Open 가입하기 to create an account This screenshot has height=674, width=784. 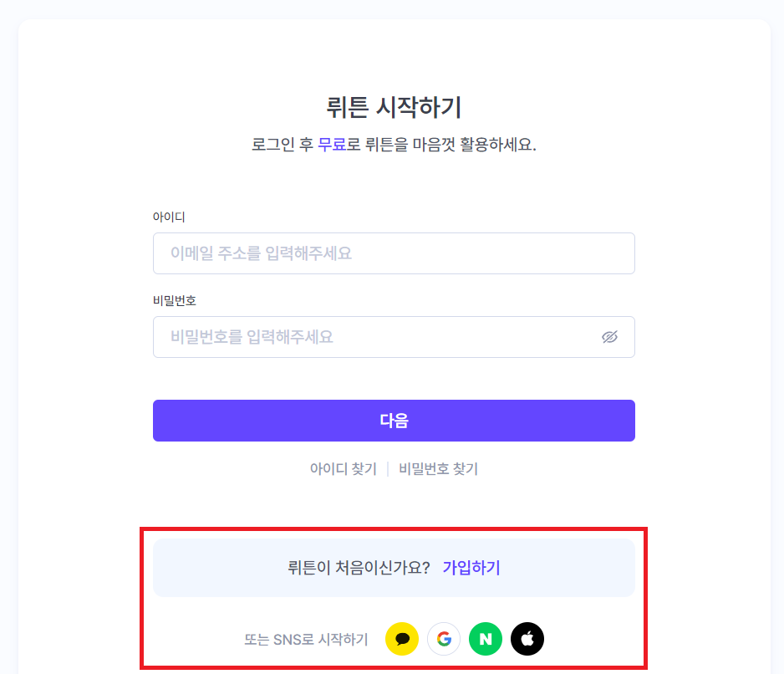(x=471, y=567)
